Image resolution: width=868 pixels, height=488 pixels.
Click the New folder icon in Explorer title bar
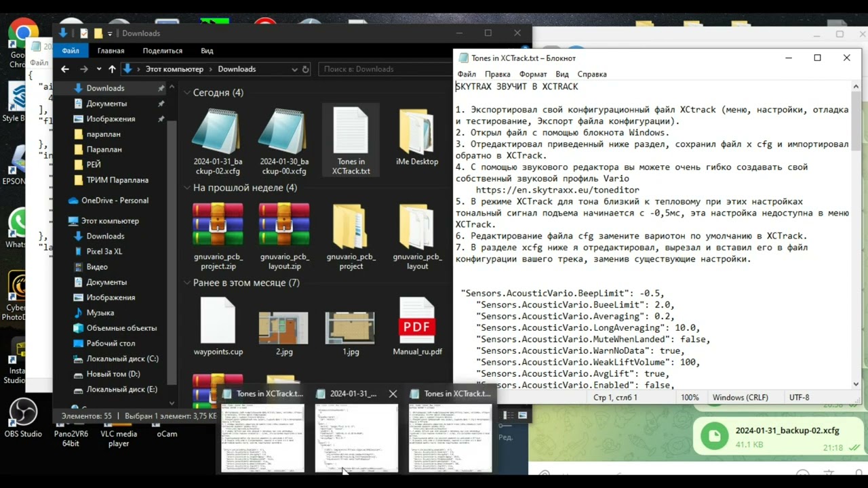tap(98, 33)
